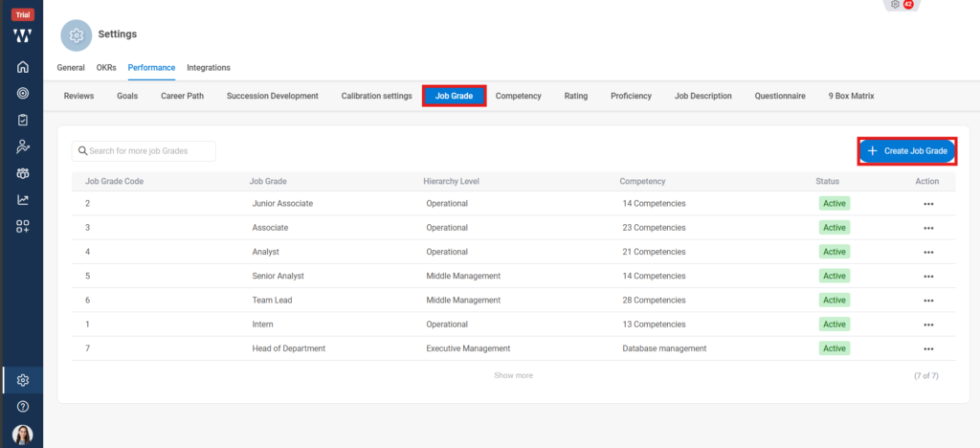Open the Succession Development sub-tab
Image resolution: width=980 pixels, height=448 pixels.
[273, 97]
